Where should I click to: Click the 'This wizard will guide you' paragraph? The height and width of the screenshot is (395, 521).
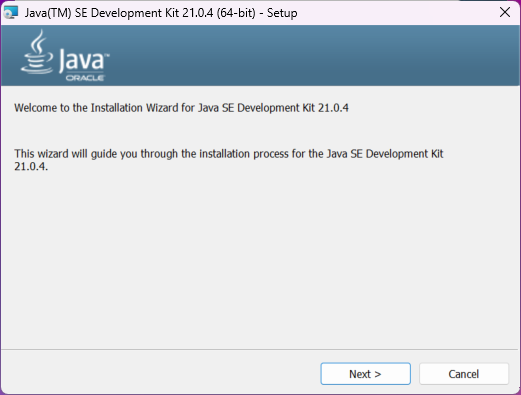point(229,160)
